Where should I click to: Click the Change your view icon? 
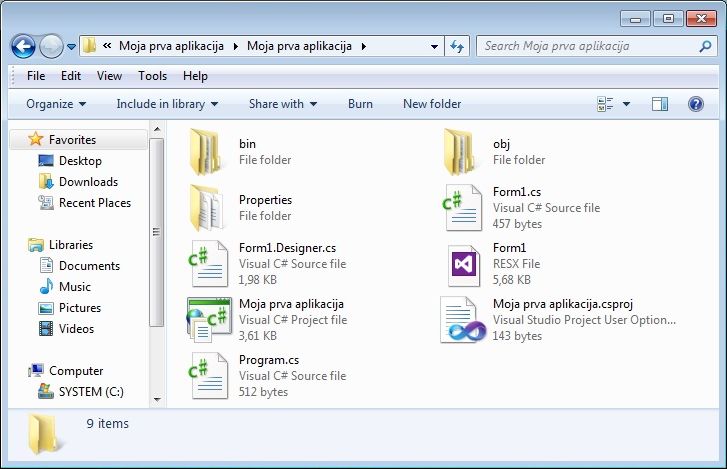click(605, 104)
